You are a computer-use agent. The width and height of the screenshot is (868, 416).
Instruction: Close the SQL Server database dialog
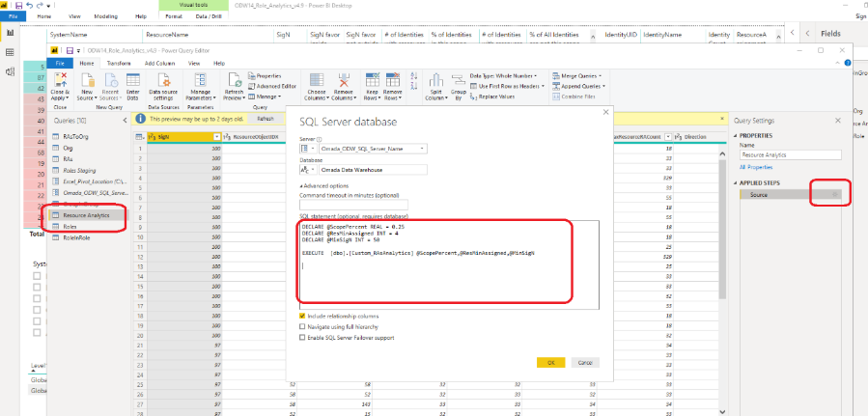(x=605, y=112)
